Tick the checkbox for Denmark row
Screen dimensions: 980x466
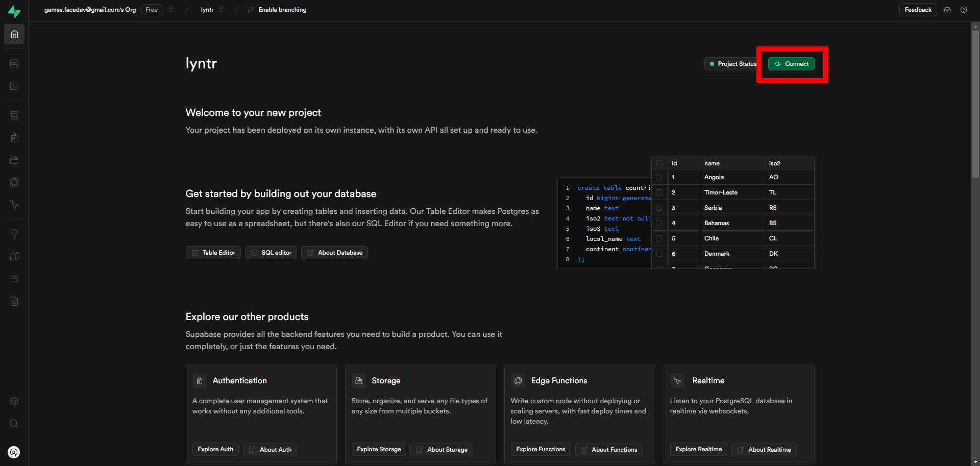coord(659,254)
